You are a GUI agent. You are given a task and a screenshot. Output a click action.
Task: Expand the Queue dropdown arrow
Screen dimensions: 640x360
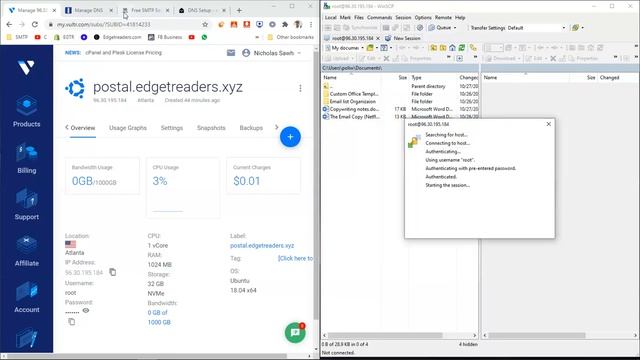pyautogui.click(x=455, y=28)
